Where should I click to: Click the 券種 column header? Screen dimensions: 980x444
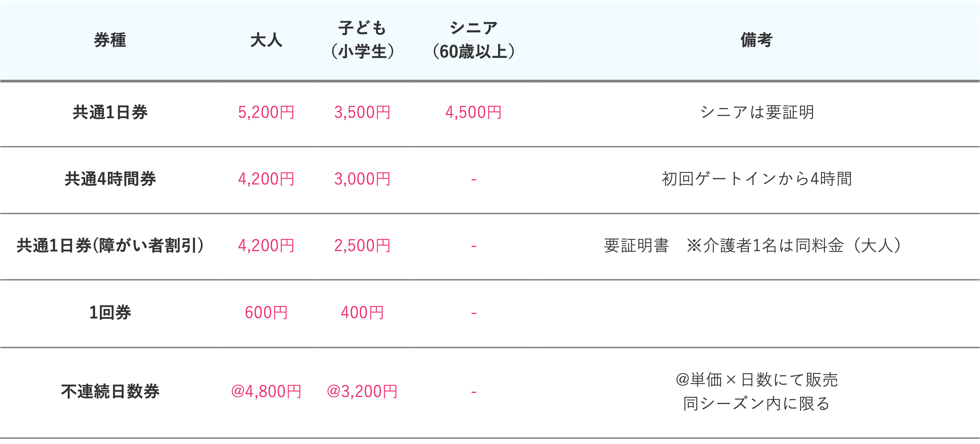click(x=110, y=40)
